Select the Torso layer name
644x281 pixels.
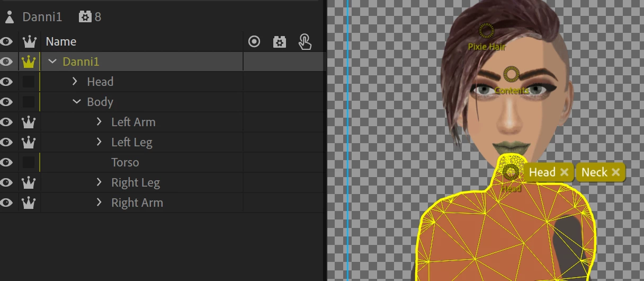[125, 162]
